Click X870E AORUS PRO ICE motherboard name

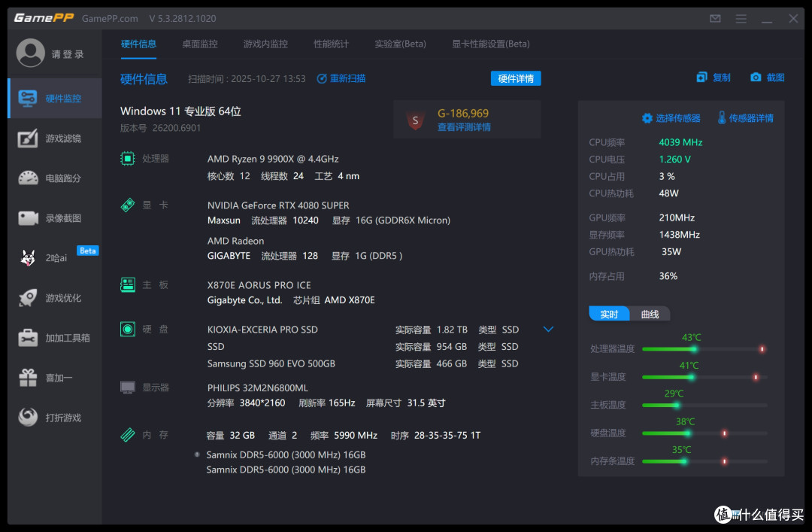pyautogui.click(x=259, y=285)
